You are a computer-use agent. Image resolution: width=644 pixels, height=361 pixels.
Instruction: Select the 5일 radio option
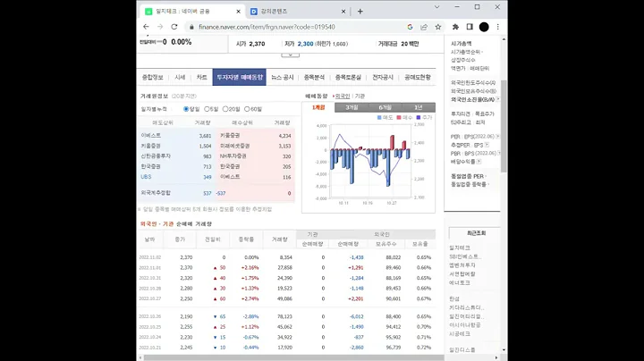[x=207, y=109]
